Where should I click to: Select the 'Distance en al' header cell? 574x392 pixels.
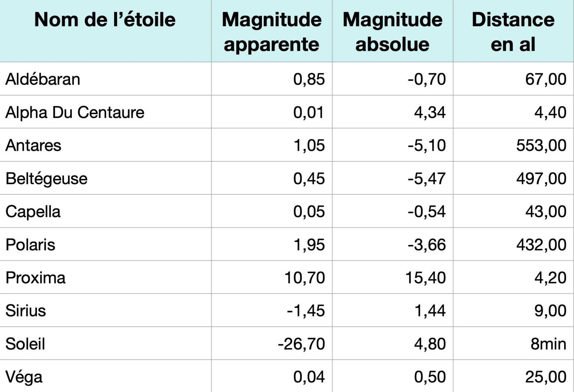[513, 31]
